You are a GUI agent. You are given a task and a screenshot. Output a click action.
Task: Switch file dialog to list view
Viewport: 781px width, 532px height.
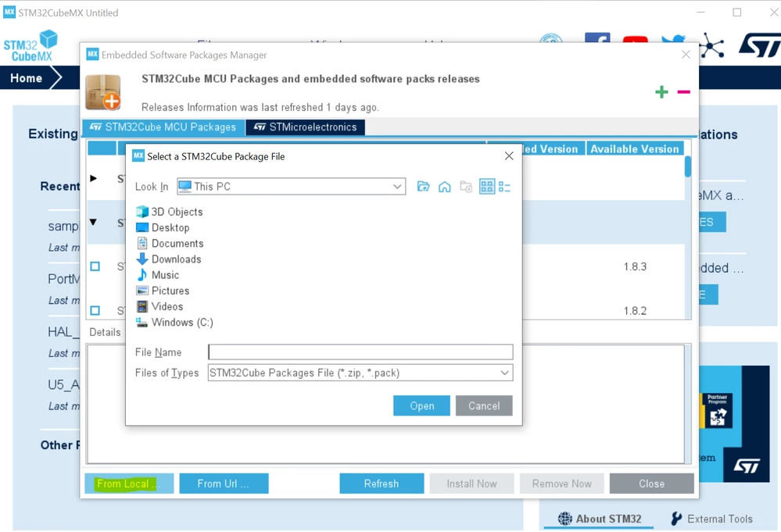[x=504, y=187]
